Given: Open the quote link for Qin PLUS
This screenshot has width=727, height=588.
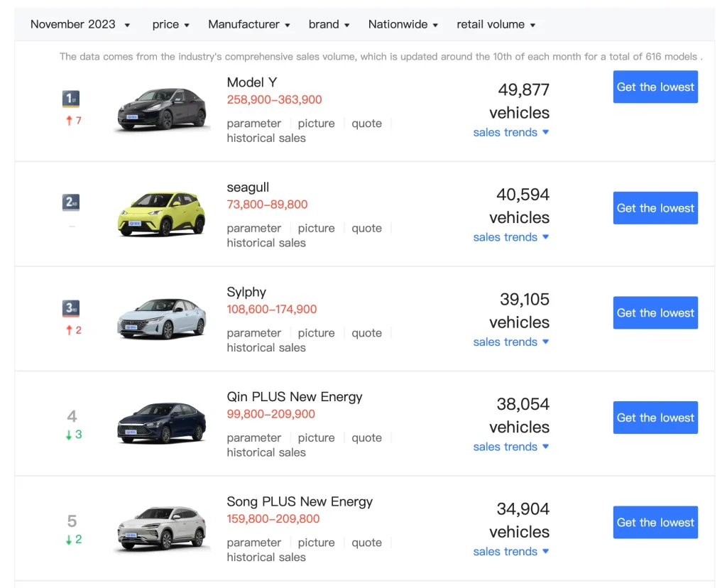Looking at the screenshot, I should (366, 437).
